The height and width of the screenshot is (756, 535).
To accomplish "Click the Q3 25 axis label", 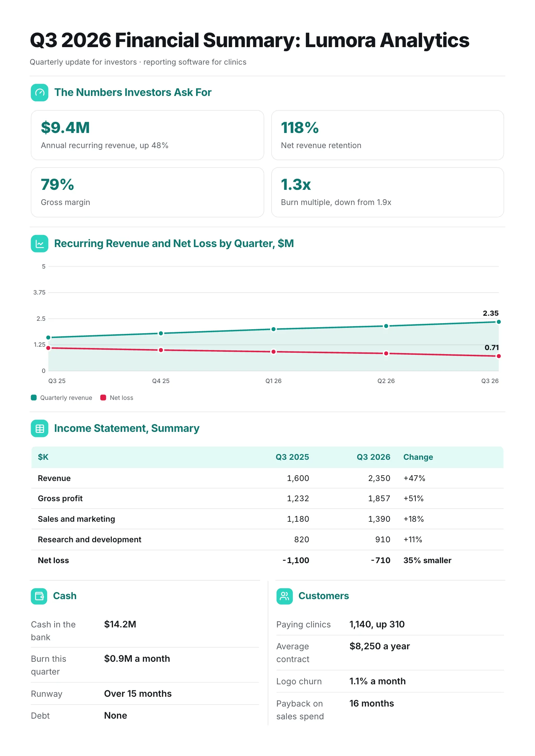I will click(57, 381).
